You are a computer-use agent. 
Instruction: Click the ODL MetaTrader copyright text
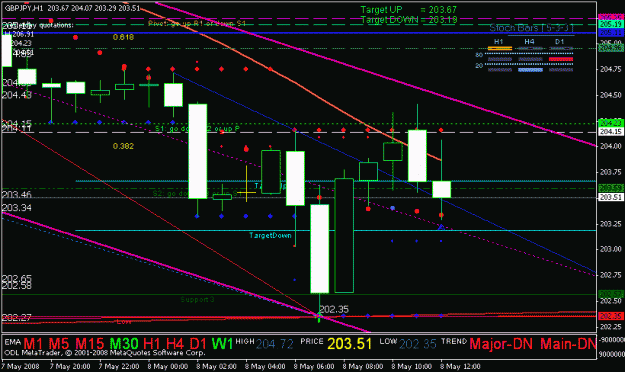click(105, 353)
